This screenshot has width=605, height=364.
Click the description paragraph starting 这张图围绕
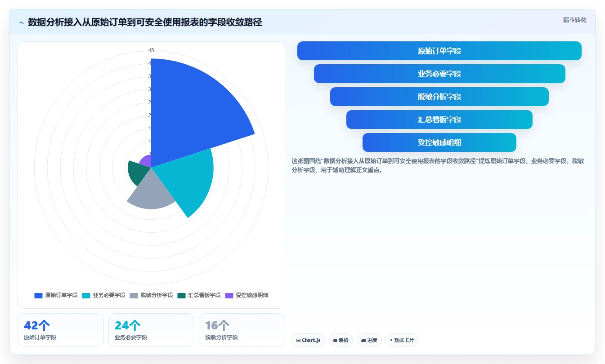(x=438, y=165)
